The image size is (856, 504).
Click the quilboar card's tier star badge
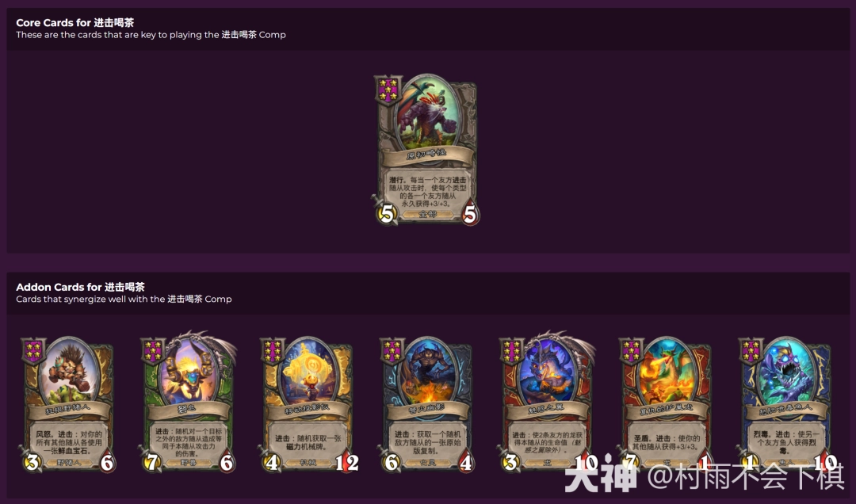34,351
